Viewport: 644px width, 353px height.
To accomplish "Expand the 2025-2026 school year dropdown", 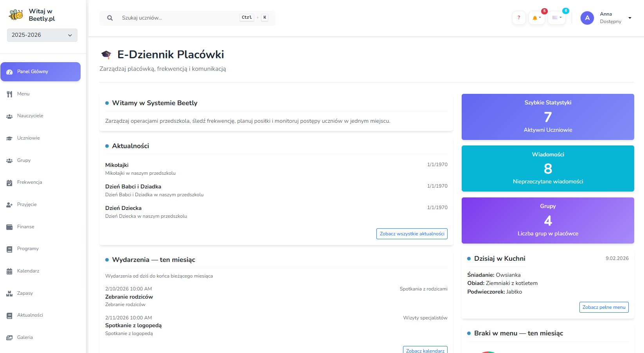I will pos(42,35).
